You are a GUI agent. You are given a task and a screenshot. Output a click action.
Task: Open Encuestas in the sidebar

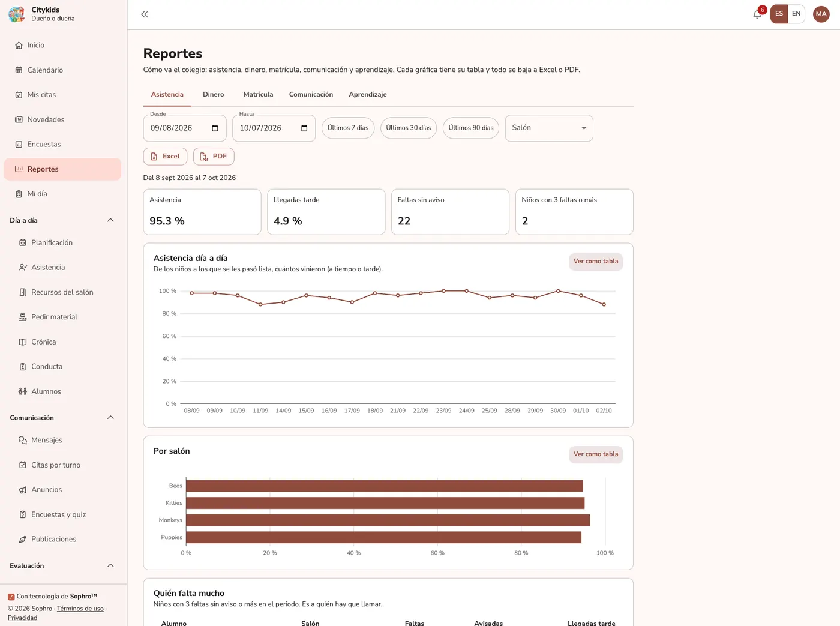(x=62, y=144)
